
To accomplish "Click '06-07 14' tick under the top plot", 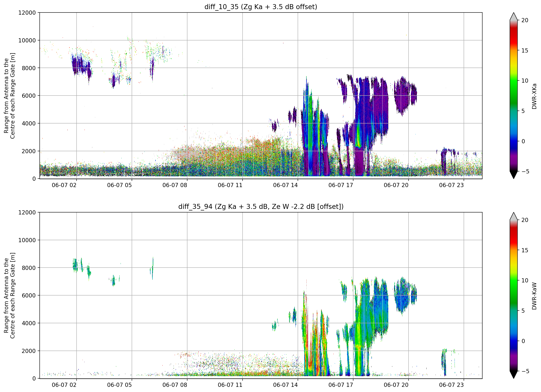I will [x=286, y=185].
